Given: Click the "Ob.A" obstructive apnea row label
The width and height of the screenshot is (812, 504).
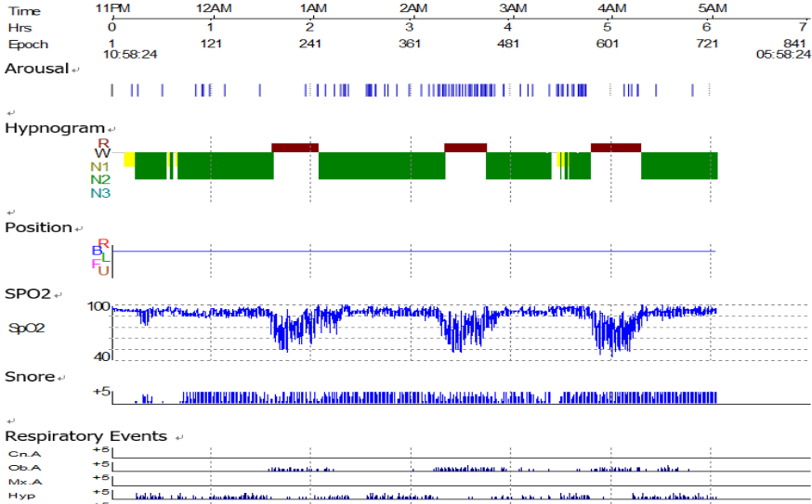Looking at the screenshot, I should pos(24,468).
